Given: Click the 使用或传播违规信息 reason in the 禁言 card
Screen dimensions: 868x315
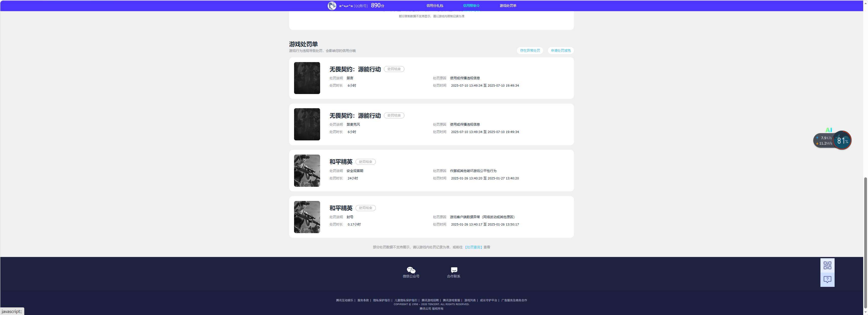Looking at the screenshot, I should [465, 78].
